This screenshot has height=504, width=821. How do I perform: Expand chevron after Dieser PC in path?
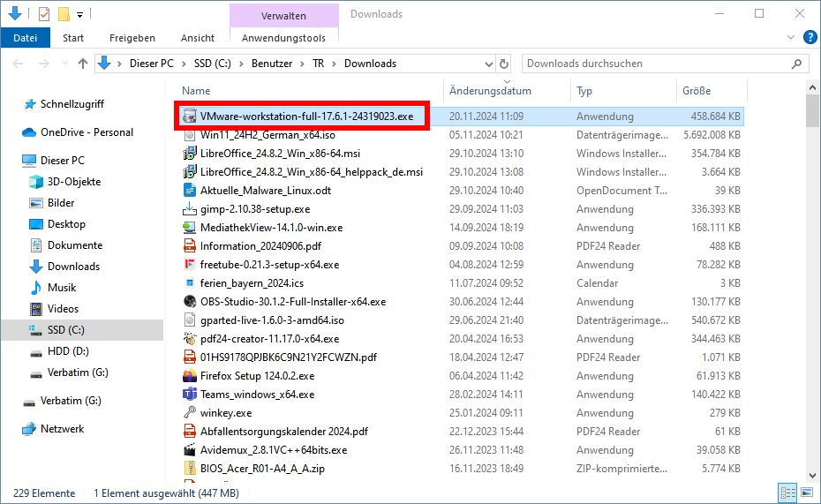184,64
